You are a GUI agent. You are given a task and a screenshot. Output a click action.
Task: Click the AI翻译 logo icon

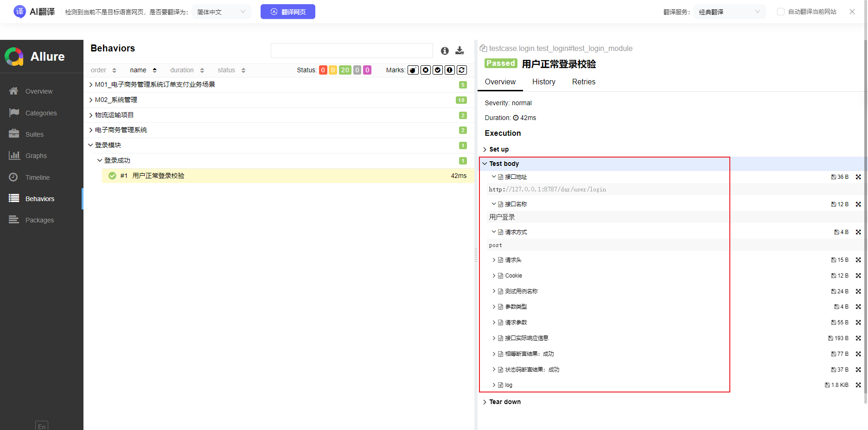click(x=19, y=12)
